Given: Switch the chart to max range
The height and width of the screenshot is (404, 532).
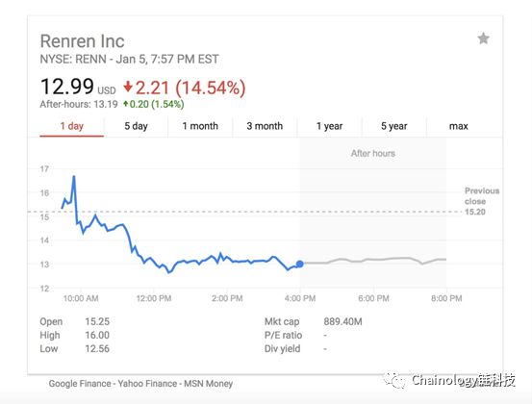Looking at the screenshot, I should click(458, 126).
